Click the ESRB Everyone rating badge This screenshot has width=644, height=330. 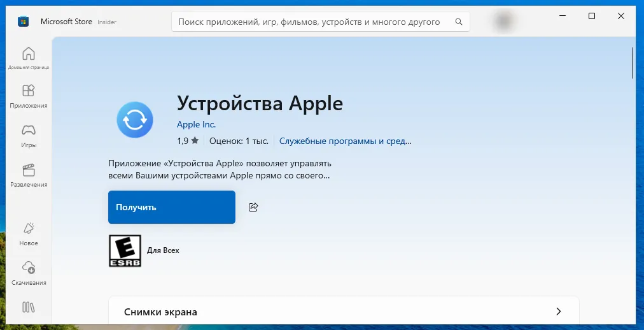click(125, 250)
